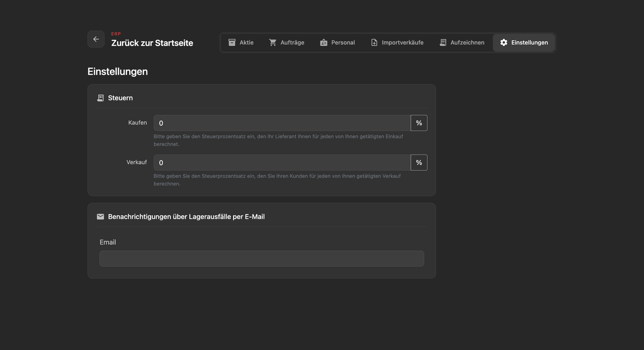Focus the Verkauf tax percentage field
644x350 pixels.
coord(282,163)
